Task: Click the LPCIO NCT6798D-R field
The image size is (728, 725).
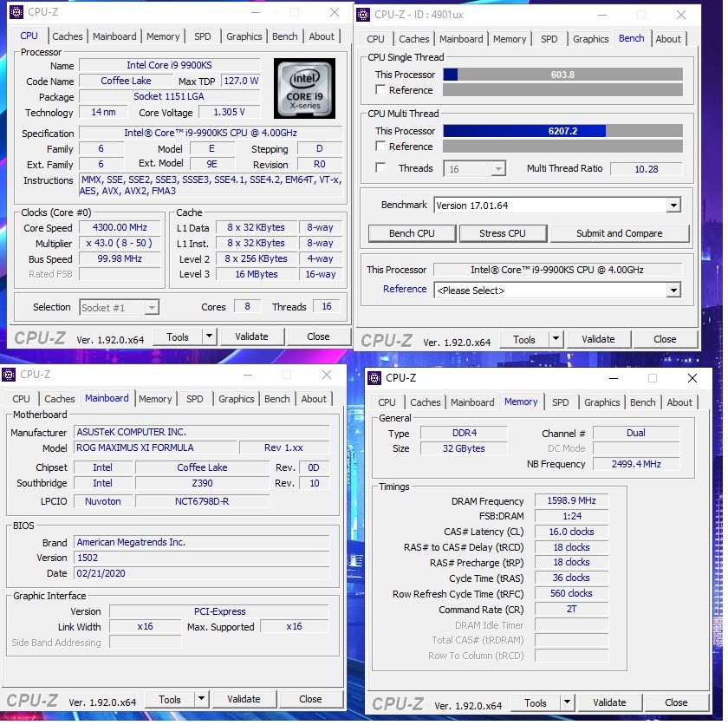Action: click(202, 501)
